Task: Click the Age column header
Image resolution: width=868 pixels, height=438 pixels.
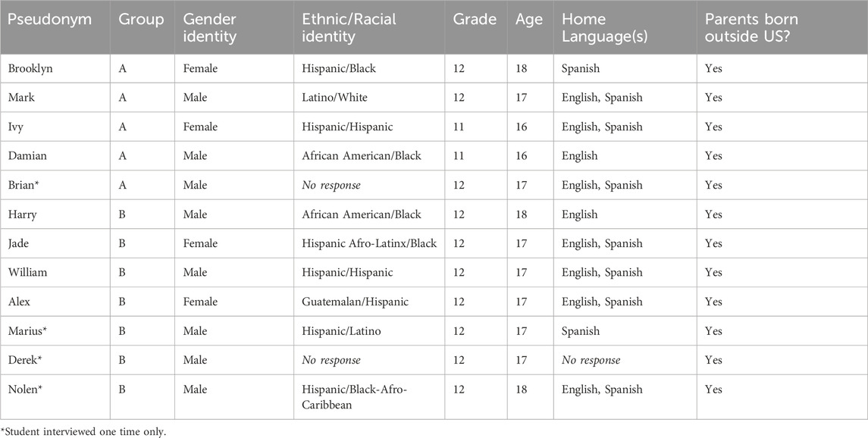Action: tap(528, 20)
